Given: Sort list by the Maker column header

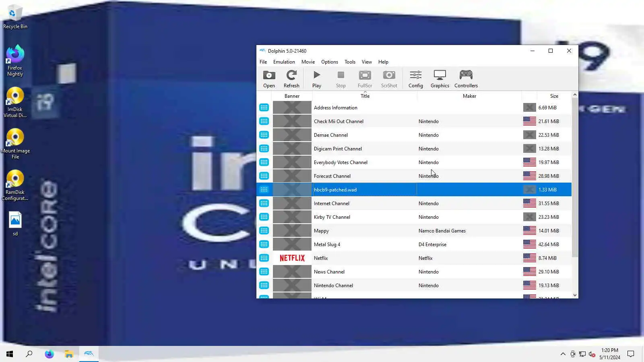Looking at the screenshot, I should (469, 96).
